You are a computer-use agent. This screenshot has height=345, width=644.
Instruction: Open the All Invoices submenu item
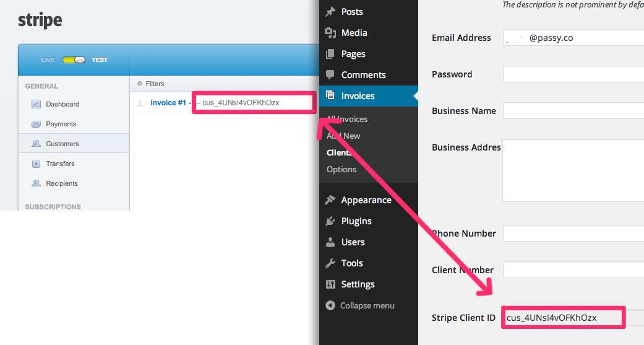pyautogui.click(x=347, y=120)
